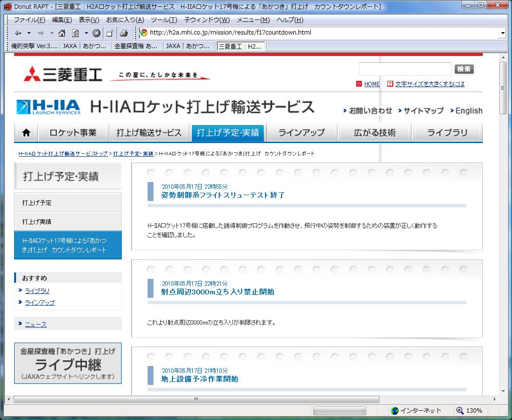Click the 射点周辺3000m立ち入り禁止開始 heading
This screenshot has height=420, width=512.
217,292
